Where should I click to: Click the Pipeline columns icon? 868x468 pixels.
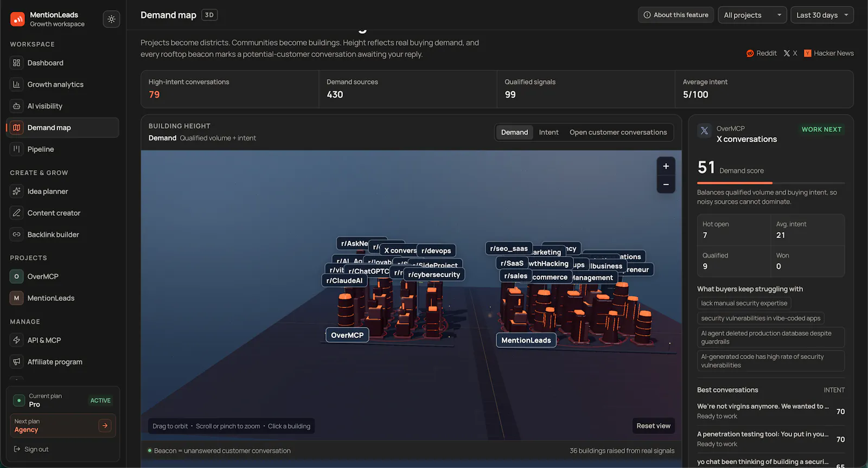click(x=17, y=149)
